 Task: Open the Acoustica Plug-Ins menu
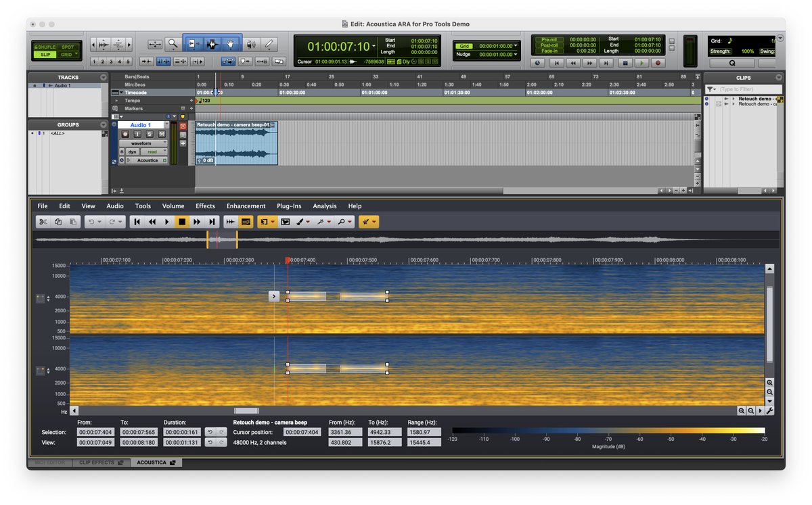pyautogui.click(x=289, y=206)
